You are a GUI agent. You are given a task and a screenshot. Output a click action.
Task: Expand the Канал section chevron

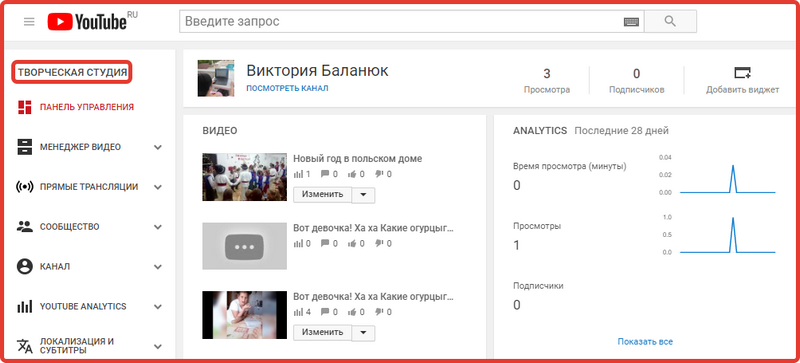coord(158,267)
